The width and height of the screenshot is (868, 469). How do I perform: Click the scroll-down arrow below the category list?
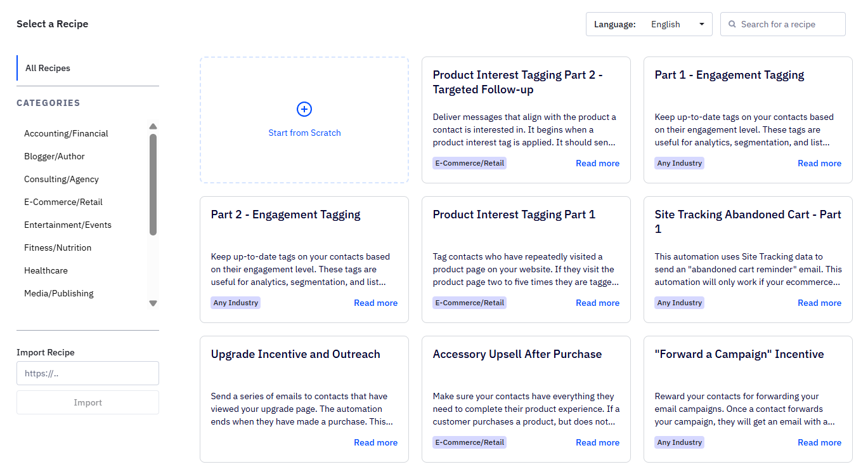[153, 303]
